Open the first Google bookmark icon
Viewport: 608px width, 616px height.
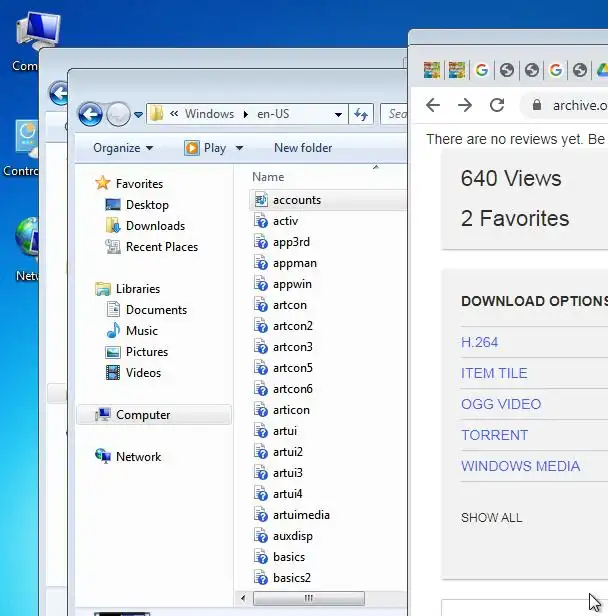482,70
